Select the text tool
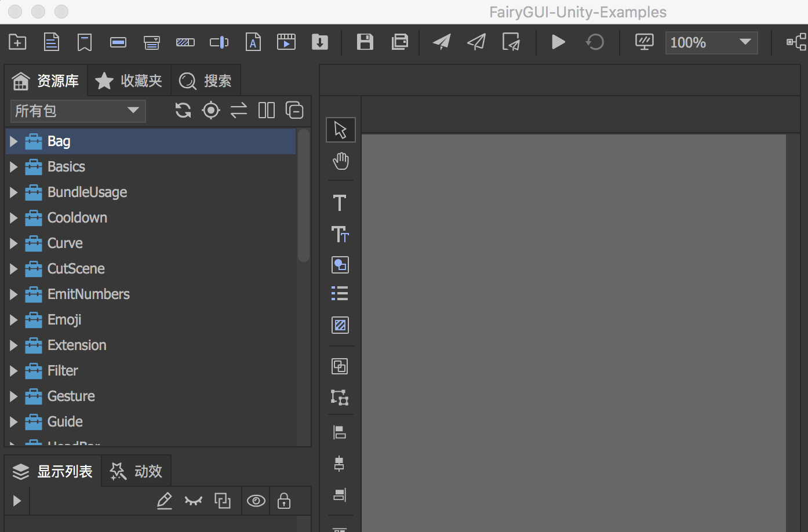Viewport: 808px width, 532px height. [x=340, y=203]
